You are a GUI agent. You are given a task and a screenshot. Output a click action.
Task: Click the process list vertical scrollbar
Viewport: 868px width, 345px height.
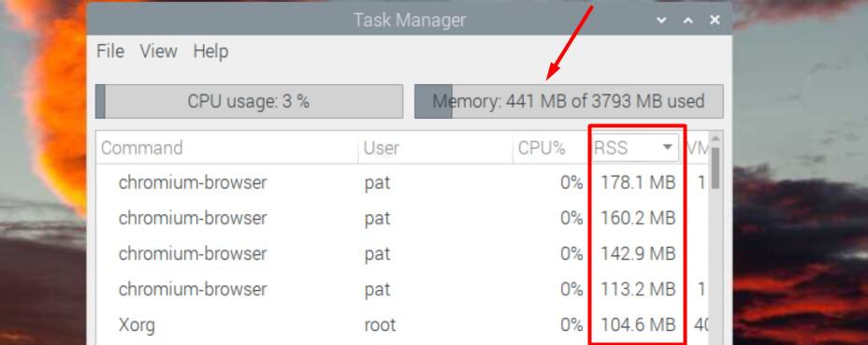[716, 167]
